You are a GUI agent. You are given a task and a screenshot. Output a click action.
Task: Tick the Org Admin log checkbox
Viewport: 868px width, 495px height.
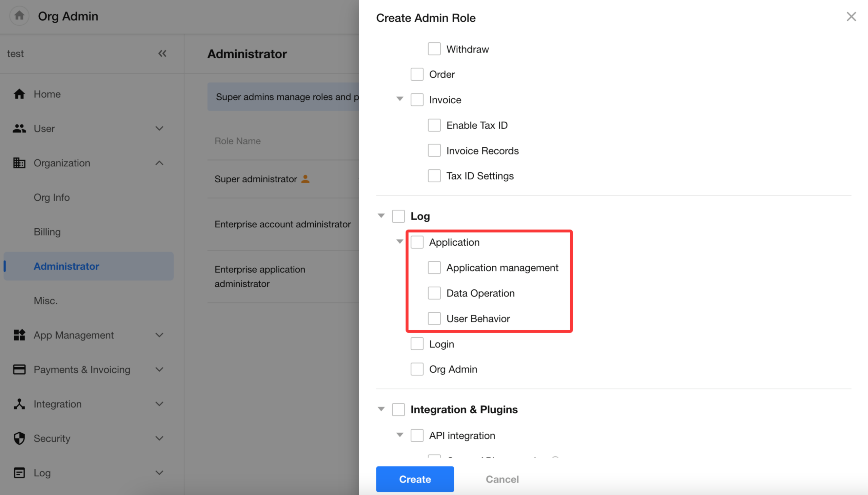[417, 369]
